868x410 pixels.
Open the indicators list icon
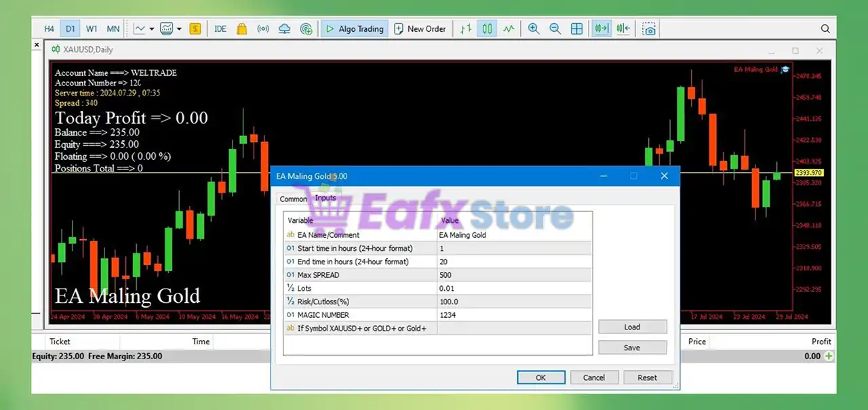(140, 29)
